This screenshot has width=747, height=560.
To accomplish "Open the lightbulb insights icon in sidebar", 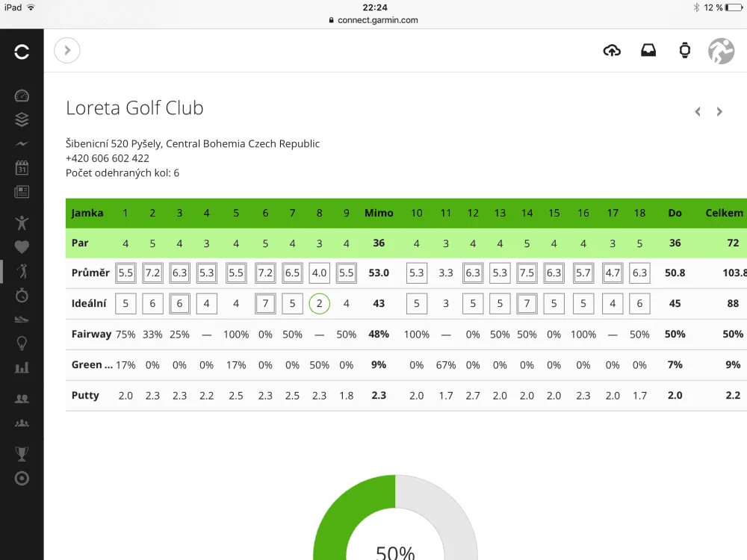I will [x=22, y=343].
